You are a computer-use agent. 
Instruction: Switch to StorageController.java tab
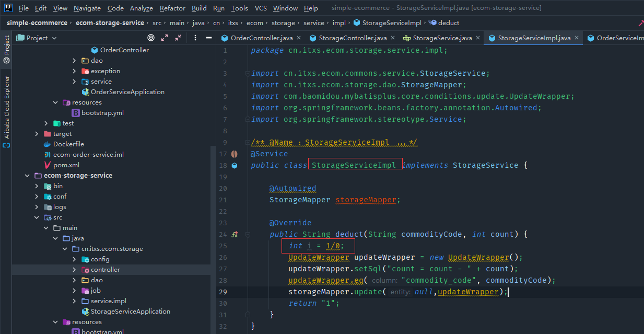pyautogui.click(x=353, y=38)
